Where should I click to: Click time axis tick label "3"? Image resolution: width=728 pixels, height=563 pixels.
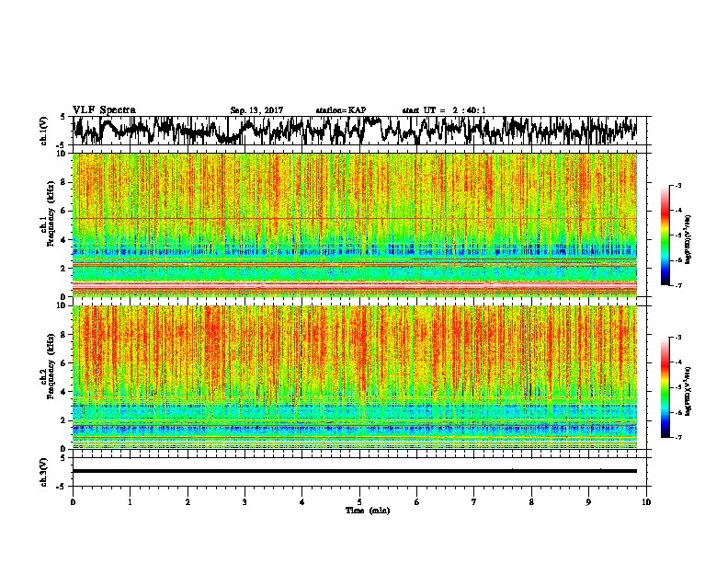click(245, 502)
